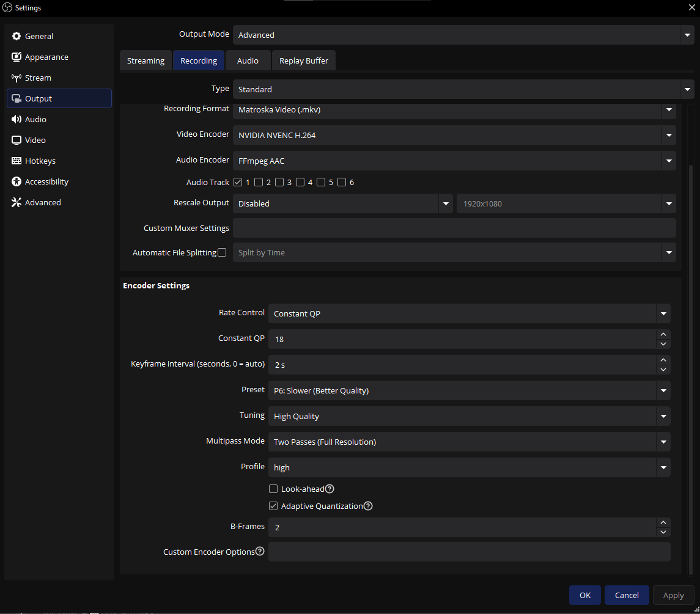Open the Output Mode dropdown
Image resolution: width=700 pixels, height=614 pixels.
point(463,35)
